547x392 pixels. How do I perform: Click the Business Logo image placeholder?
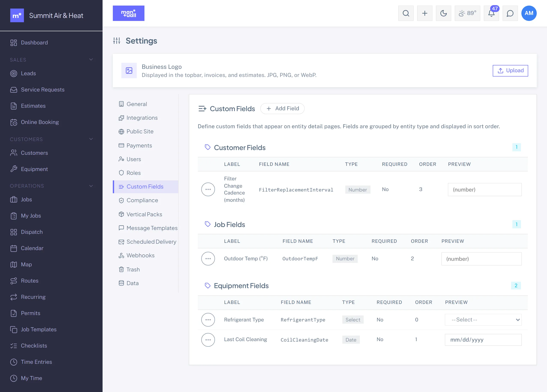tap(129, 71)
